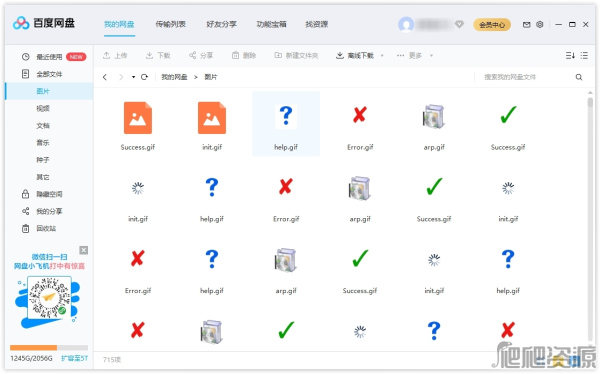This screenshot has height=374, width=600.
Task: Expand the 离线下载 dropdown arrow
Action: [382, 56]
